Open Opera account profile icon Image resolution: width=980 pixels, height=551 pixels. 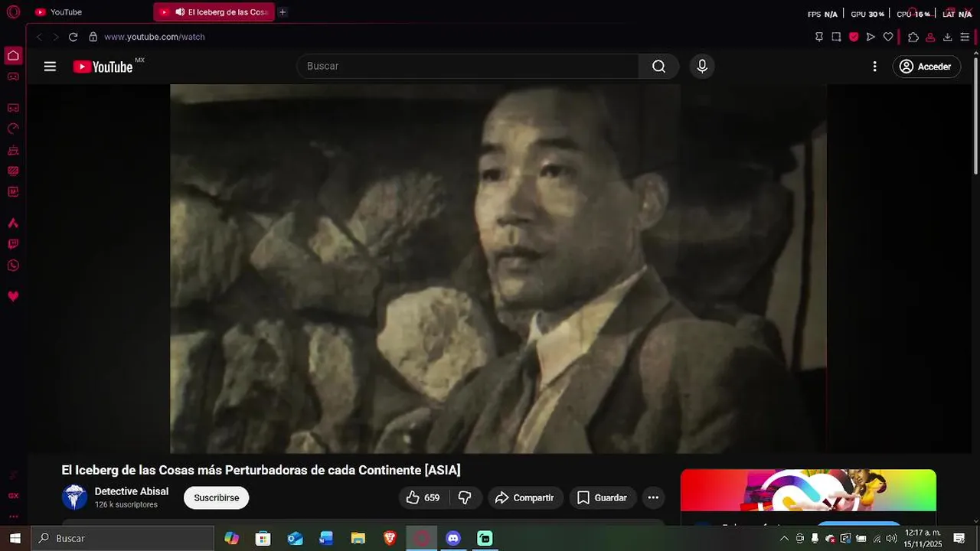(x=930, y=37)
